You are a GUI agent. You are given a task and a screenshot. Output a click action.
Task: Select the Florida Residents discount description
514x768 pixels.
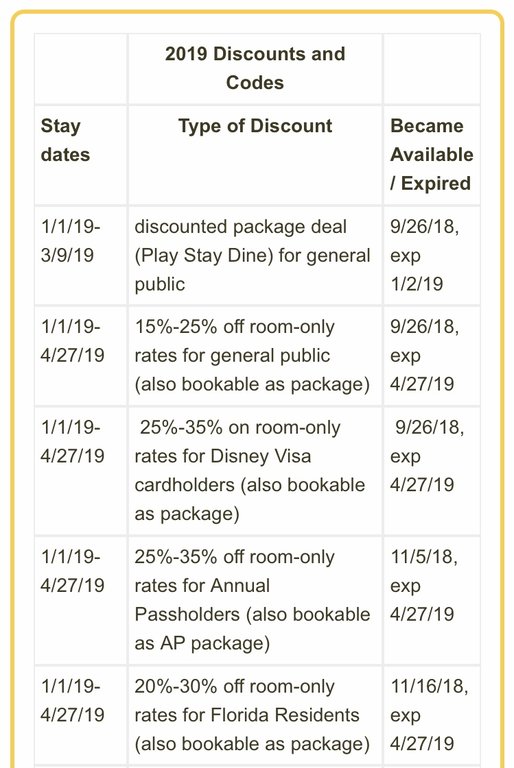(x=252, y=715)
